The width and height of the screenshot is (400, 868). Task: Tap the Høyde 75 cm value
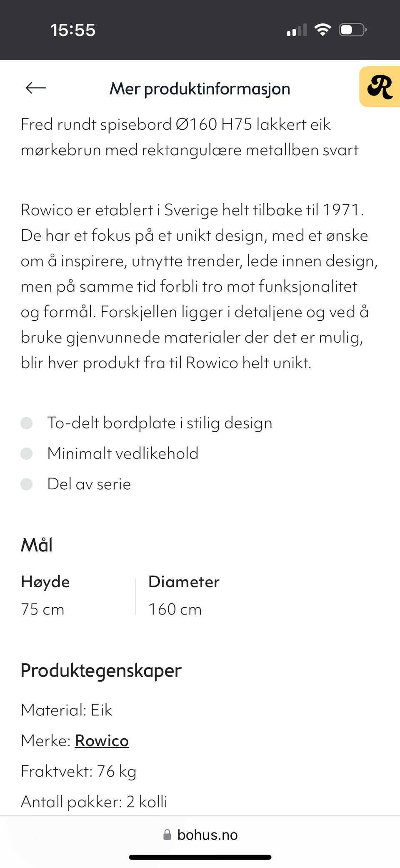point(42,609)
